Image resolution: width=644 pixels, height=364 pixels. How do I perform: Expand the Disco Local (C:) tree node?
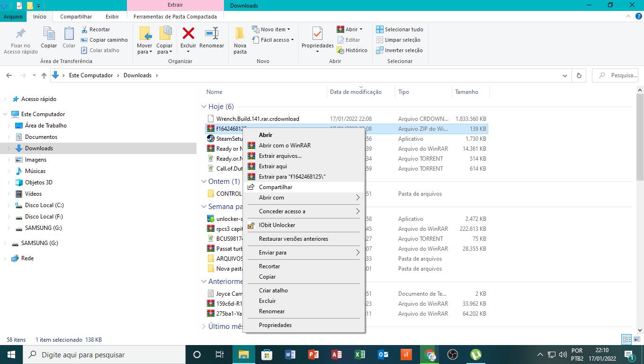(x=9, y=205)
